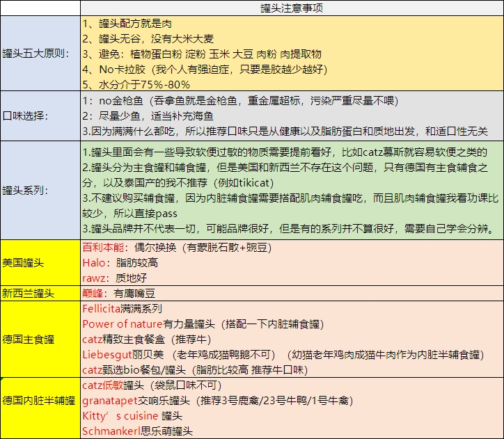The height and width of the screenshot is (439, 504).
Task: Select the 罐头系列 label cell
Action: coord(40,191)
